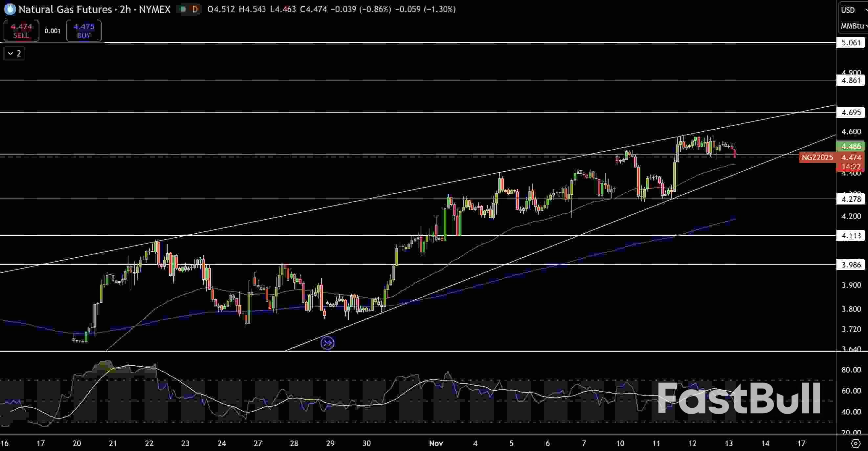Click the FastBull watermark logo
Image resolution: width=868 pixels, height=451 pixels.
pos(739,398)
